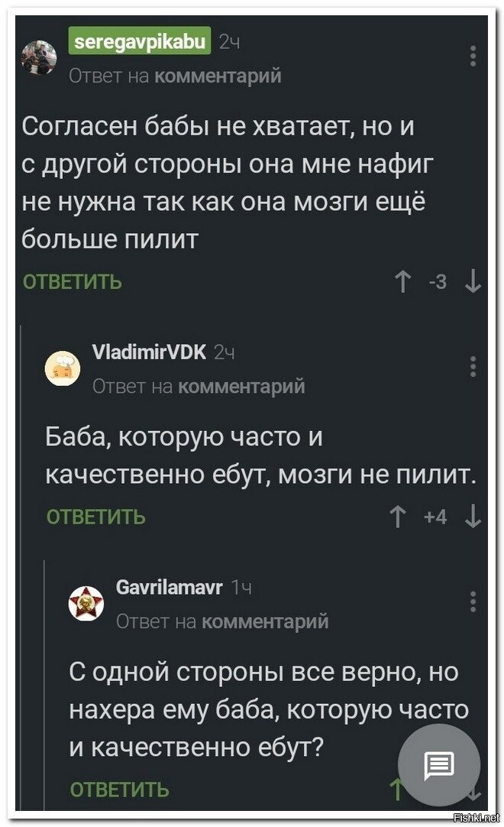Open the VladimirVDK username link
Image resolution: width=504 pixels, height=827 pixels.
(x=149, y=352)
